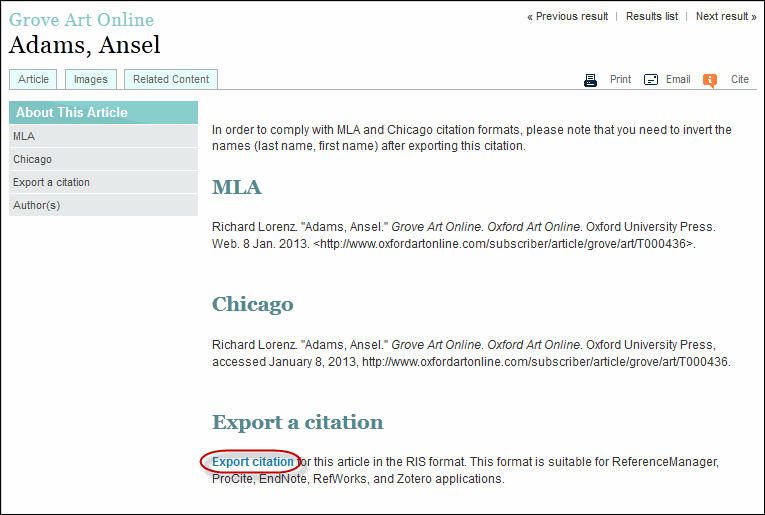Open the Article tab

[x=33, y=79]
